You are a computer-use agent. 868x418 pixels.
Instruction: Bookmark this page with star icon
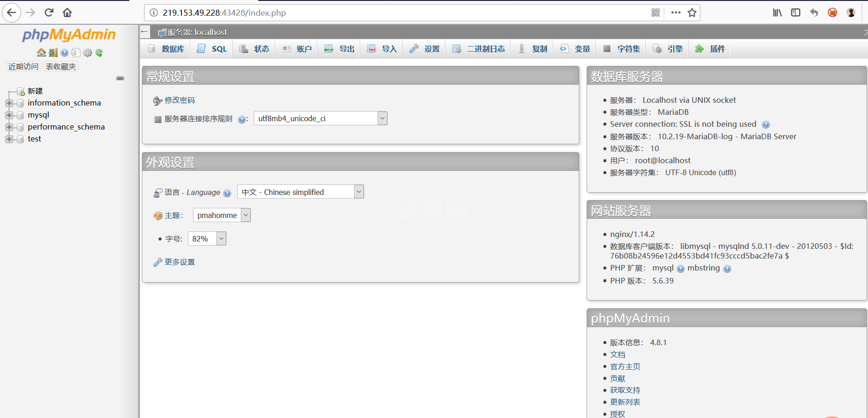(692, 12)
